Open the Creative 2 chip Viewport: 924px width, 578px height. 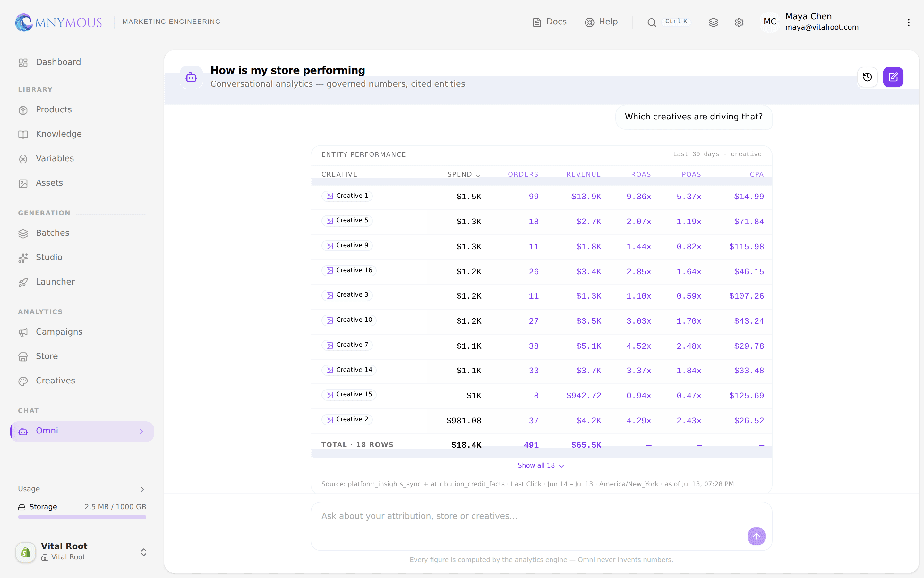pos(347,420)
